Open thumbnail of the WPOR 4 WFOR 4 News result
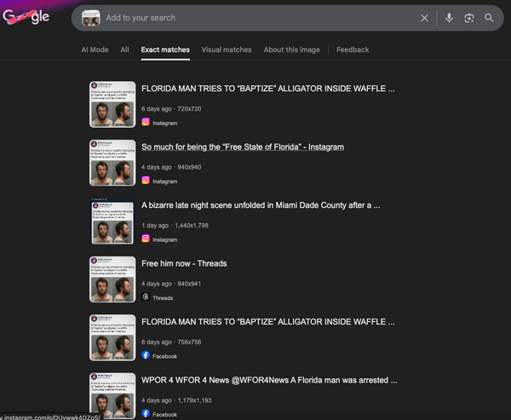The height and width of the screenshot is (420, 511). (x=112, y=395)
